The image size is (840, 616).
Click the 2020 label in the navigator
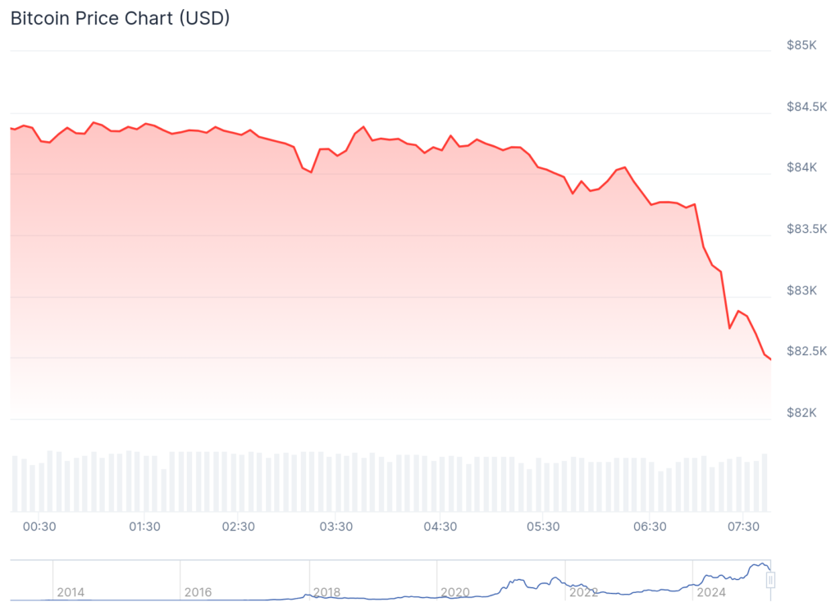click(455, 592)
